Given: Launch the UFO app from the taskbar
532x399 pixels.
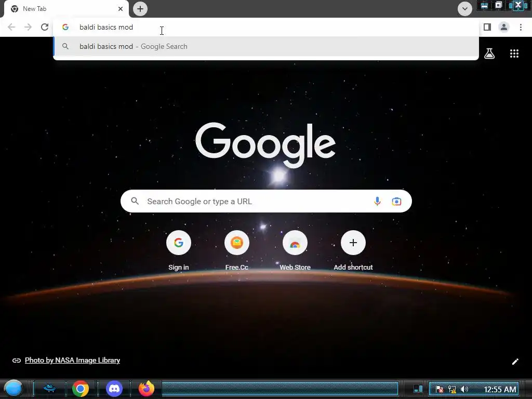Looking at the screenshot, I should [49, 388].
